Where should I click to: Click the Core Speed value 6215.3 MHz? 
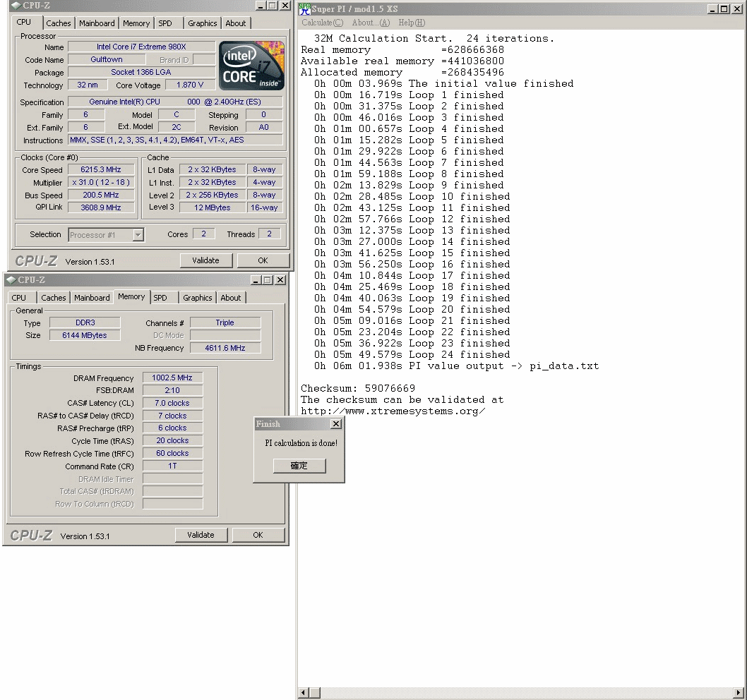point(100,169)
